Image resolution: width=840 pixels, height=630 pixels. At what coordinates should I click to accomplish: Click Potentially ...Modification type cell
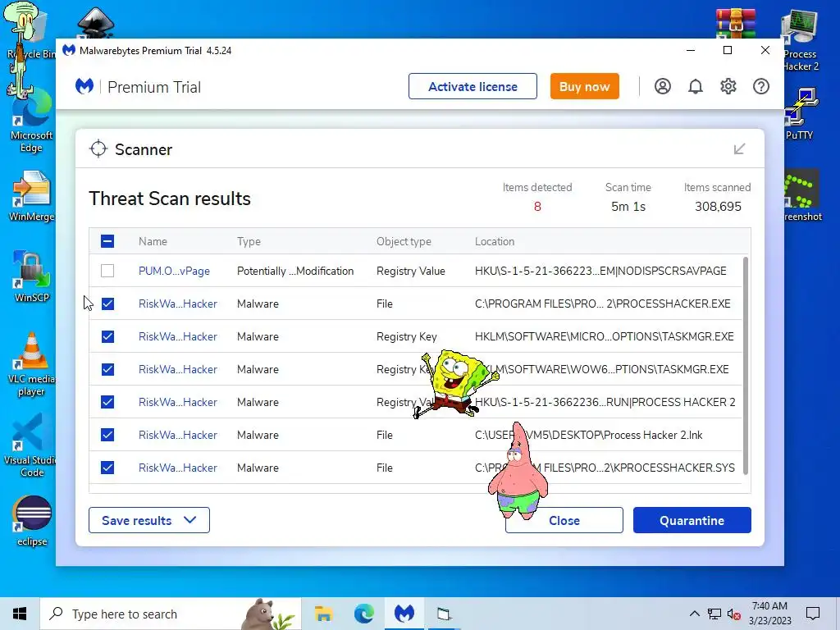(x=295, y=271)
